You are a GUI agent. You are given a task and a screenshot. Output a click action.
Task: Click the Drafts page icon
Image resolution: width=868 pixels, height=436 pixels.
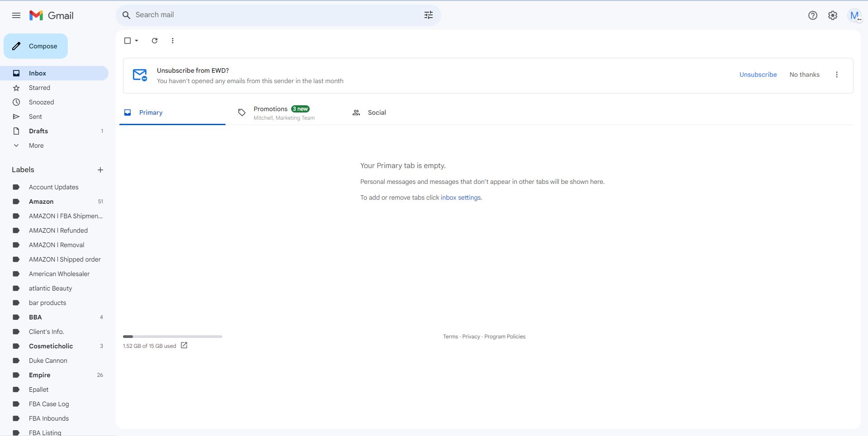pyautogui.click(x=16, y=131)
